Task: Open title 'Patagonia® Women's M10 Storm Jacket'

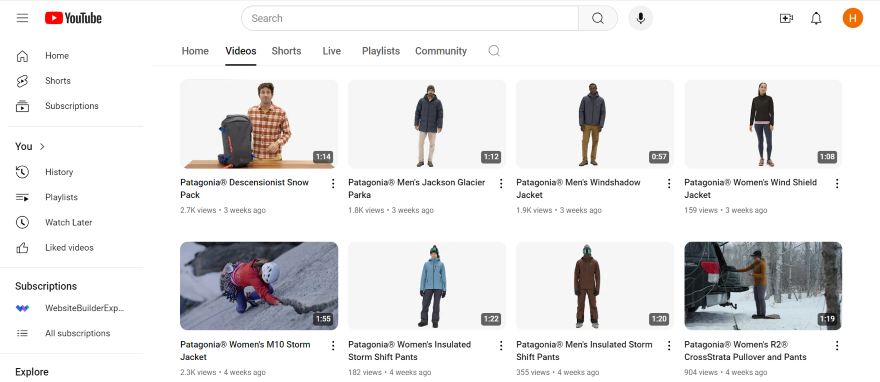Action: (245, 351)
